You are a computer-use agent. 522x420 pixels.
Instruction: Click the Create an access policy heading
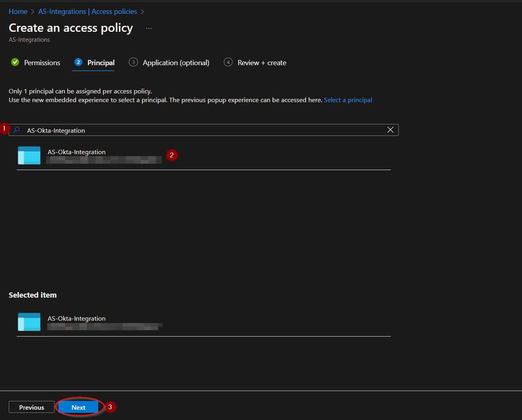[x=71, y=28]
